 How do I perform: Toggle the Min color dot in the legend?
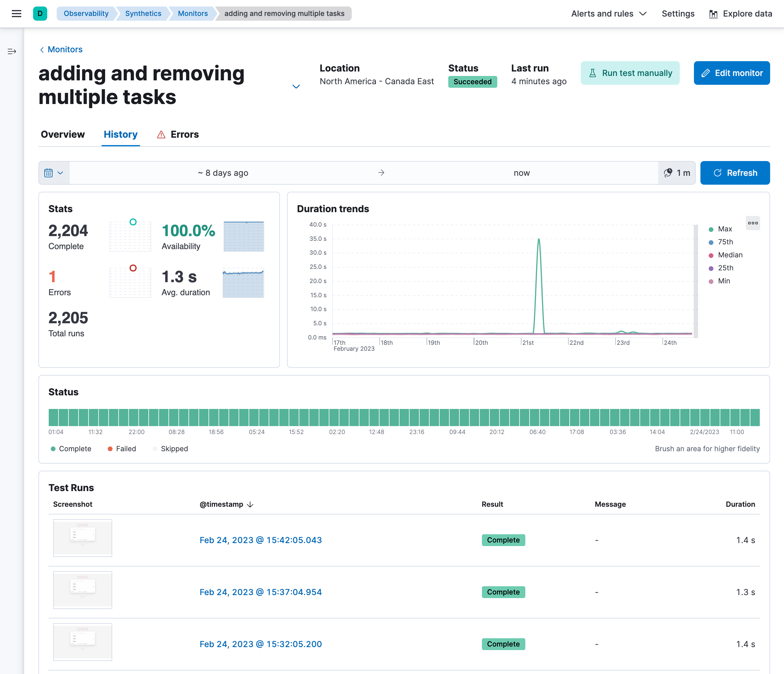(711, 281)
